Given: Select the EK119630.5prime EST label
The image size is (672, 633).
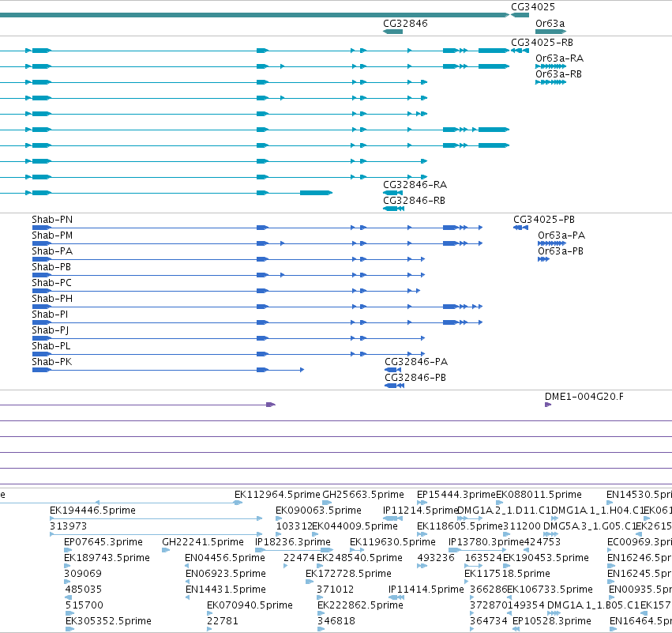Looking at the screenshot, I should coord(392,542).
